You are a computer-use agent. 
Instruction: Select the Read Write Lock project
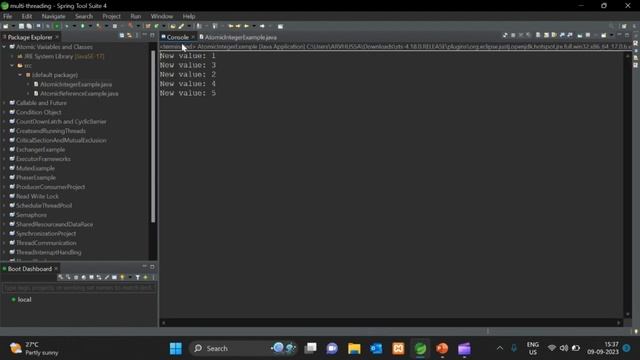[37, 196]
